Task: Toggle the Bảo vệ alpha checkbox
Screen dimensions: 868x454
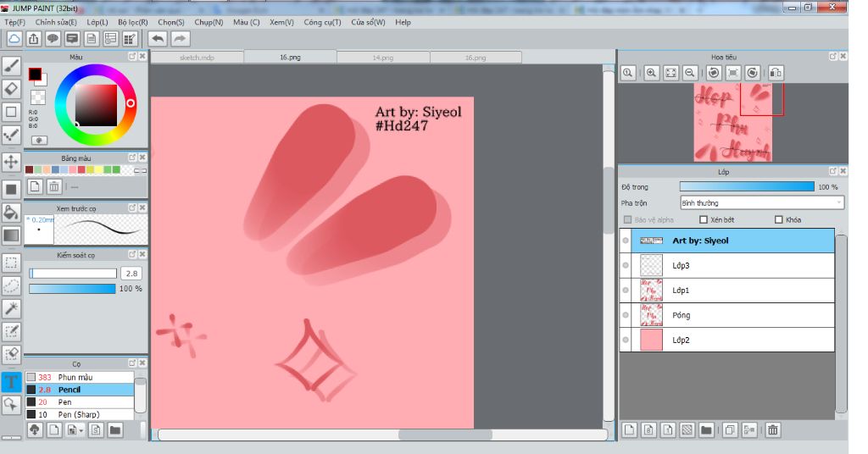Action: tap(628, 219)
